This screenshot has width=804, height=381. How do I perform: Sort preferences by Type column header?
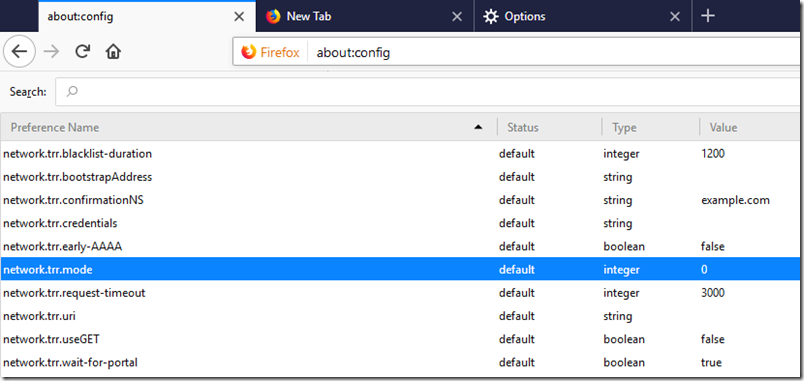pyautogui.click(x=651, y=127)
